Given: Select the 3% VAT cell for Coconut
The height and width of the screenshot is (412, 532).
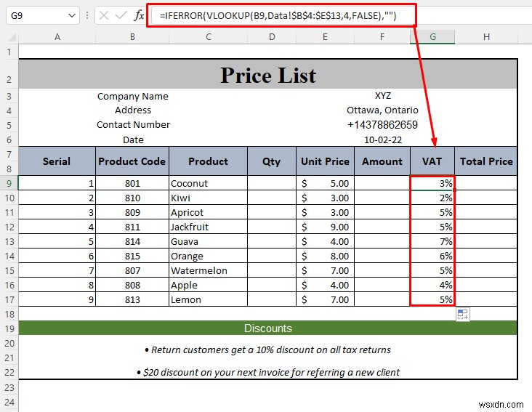Looking at the screenshot, I should 432,183.
